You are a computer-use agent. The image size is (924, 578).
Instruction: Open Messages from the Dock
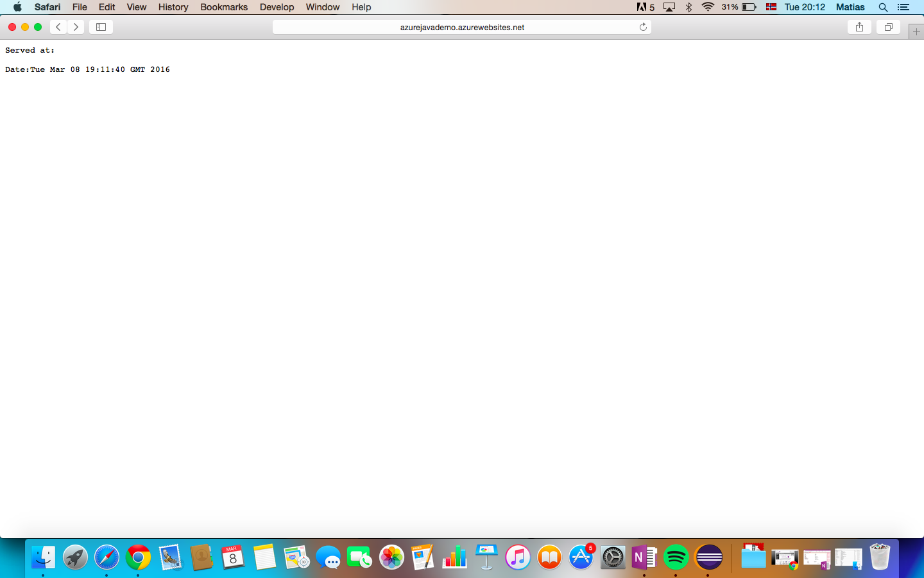point(328,557)
